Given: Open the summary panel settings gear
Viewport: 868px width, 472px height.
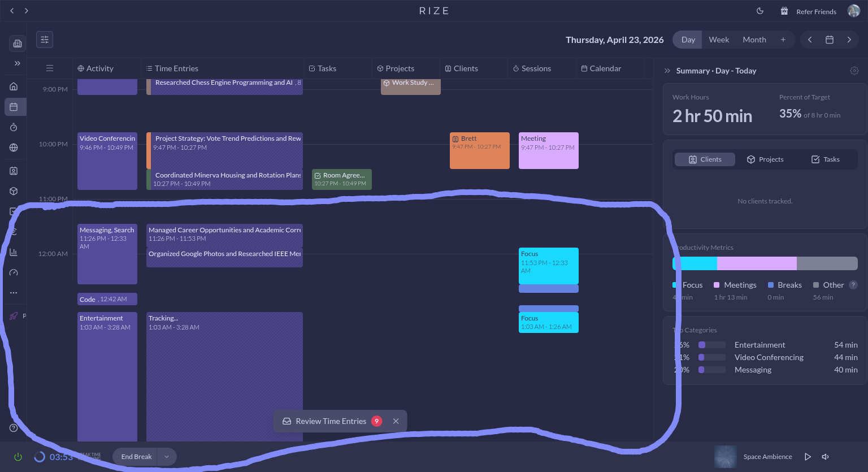Looking at the screenshot, I should tap(854, 71).
